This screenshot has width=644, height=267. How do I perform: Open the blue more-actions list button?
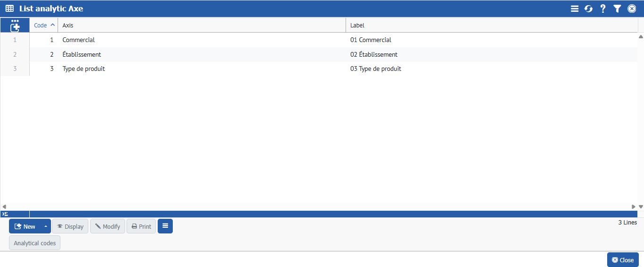point(165,226)
